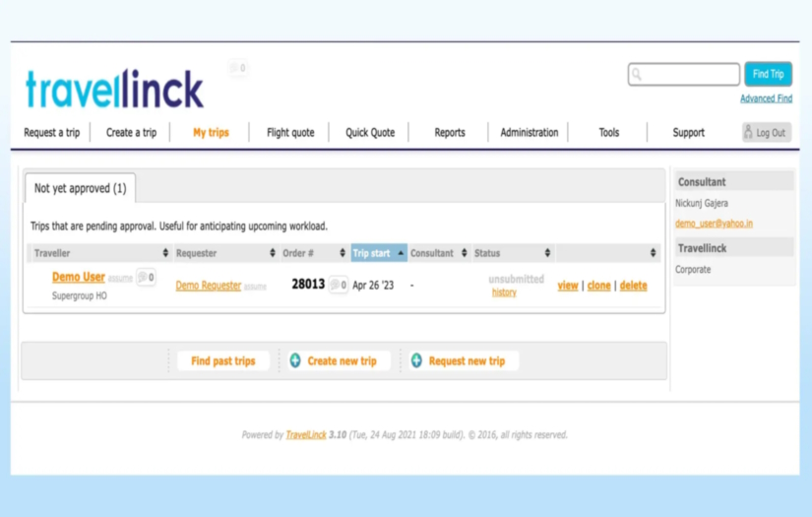Sort table by Traveller column

coord(100,253)
